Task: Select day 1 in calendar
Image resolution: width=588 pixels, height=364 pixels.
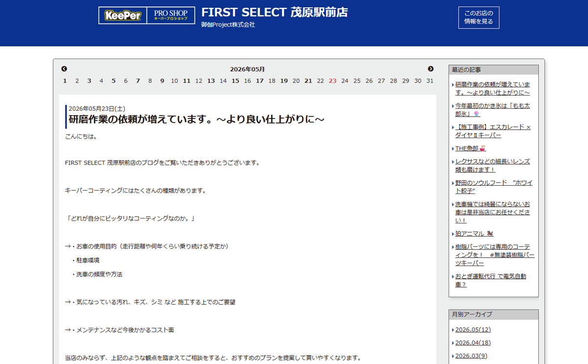Action: tap(65, 81)
